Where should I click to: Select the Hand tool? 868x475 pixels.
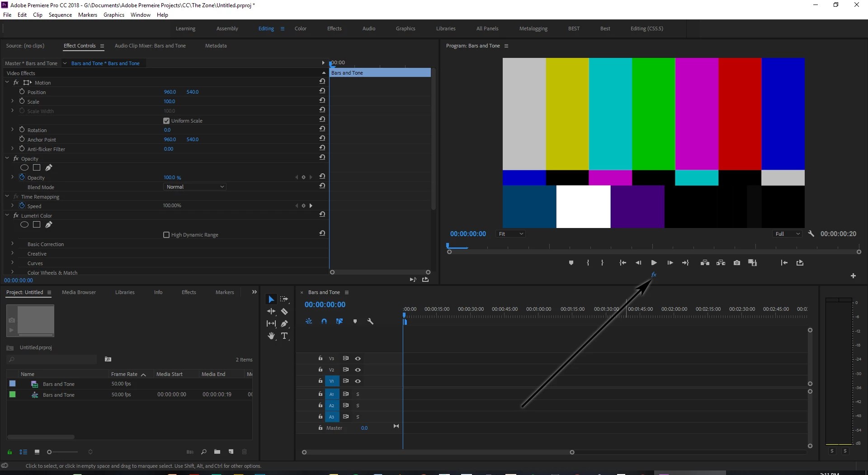pyautogui.click(x=271, y=336)
